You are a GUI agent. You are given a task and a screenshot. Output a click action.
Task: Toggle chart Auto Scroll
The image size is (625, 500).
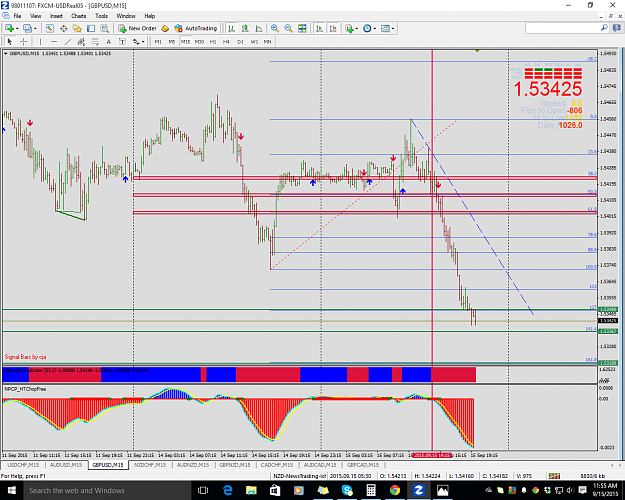point(319,28)
